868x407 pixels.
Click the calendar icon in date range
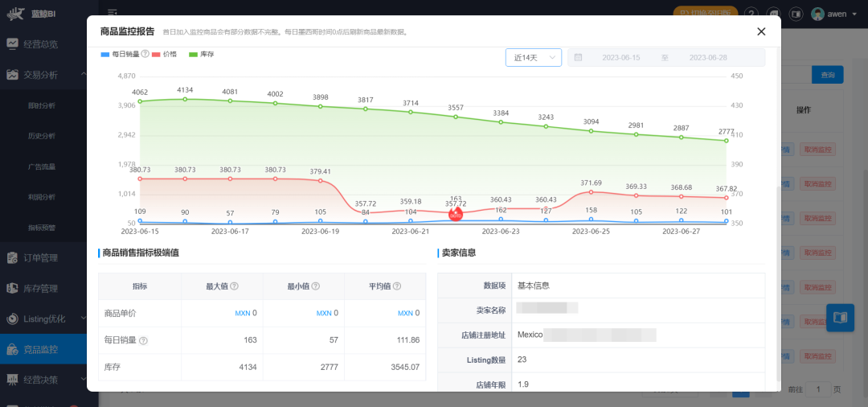(x=578, y=58)
